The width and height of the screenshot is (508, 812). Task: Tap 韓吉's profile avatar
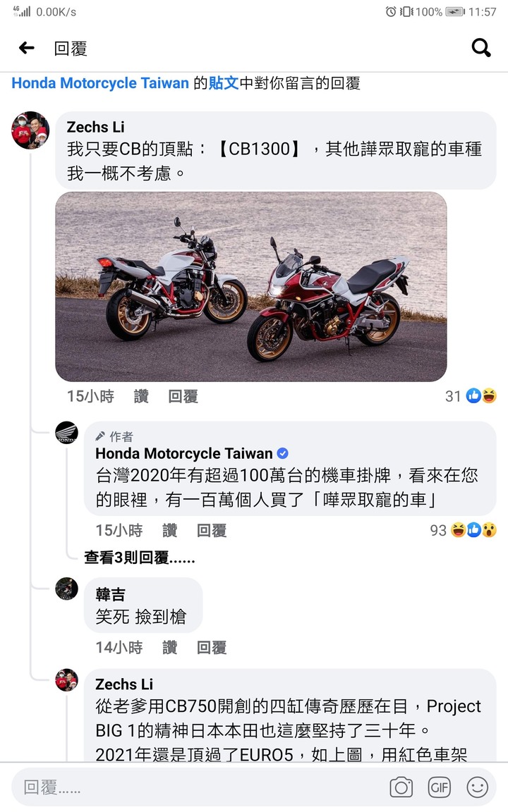(67, 589)
